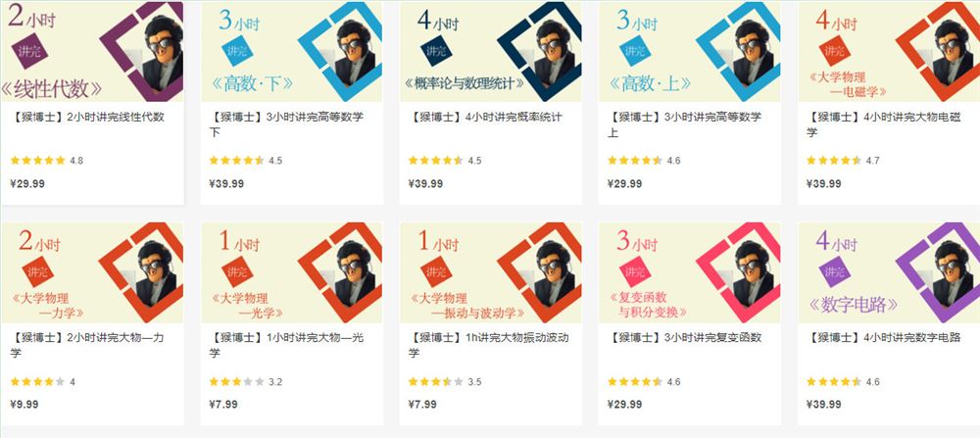Viewport: 980px width, 438px height.
Task: Select the 大学物理—电磁学 course image
Action: (x=889, y=51)
